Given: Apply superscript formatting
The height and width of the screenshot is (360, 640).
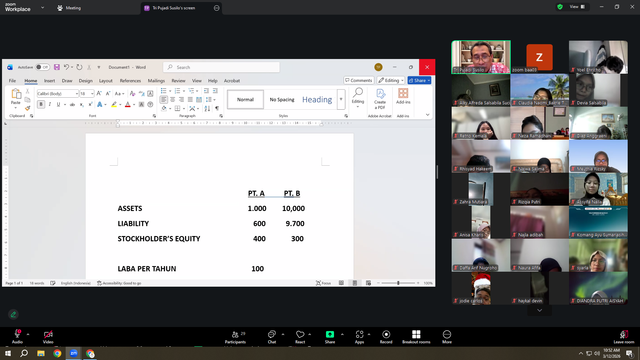Looking at the screenshot, I should (90, 105).
